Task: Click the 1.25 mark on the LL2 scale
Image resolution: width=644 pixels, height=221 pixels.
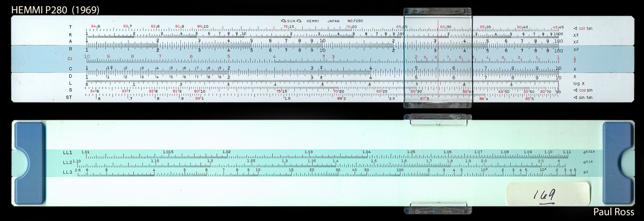Action: (251, 161)
